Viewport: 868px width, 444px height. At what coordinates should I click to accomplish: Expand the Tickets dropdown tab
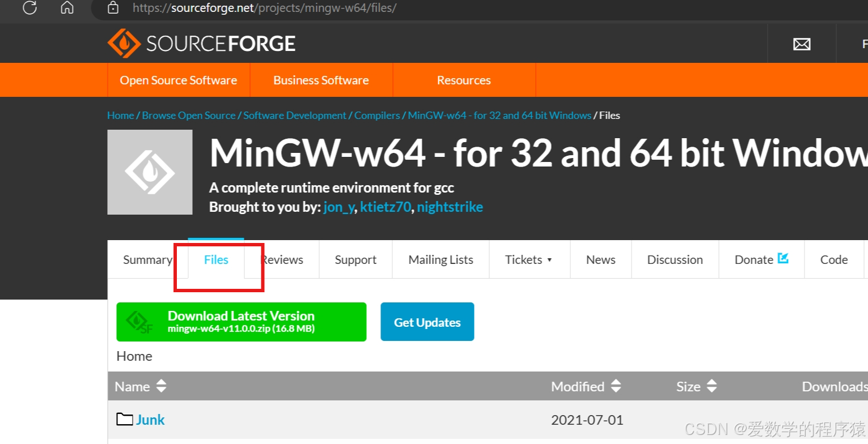[529, 260]
